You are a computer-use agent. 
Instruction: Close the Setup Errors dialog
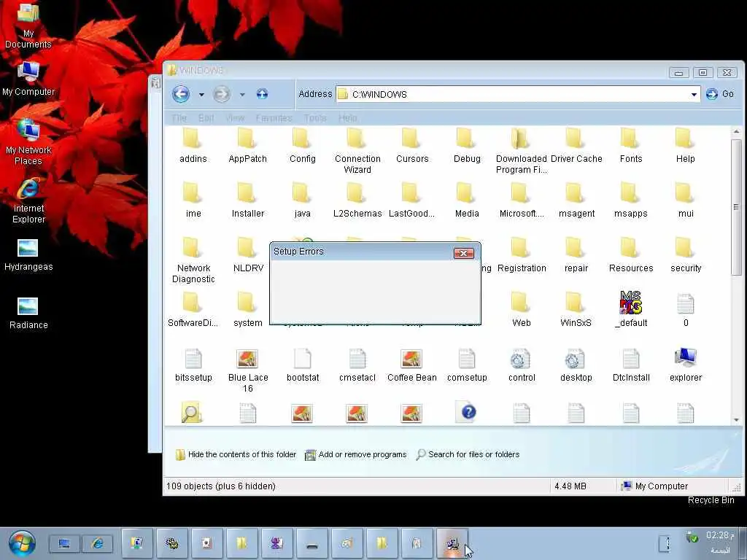pyautogui.click(x=463, y=253)
